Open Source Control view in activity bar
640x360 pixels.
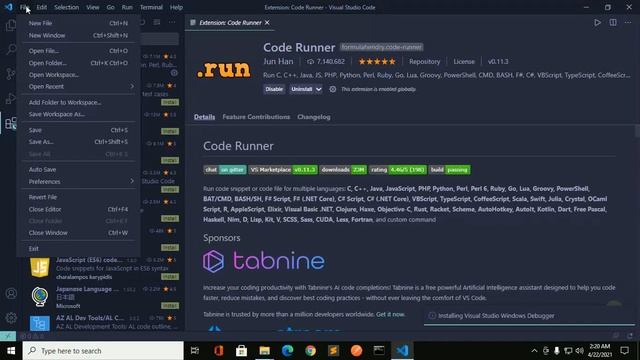11,74
